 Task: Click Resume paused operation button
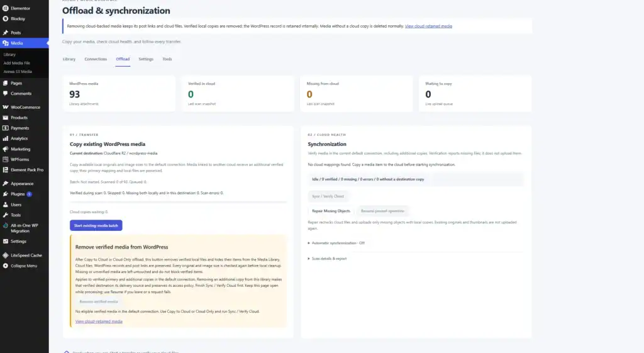(382, 211)
